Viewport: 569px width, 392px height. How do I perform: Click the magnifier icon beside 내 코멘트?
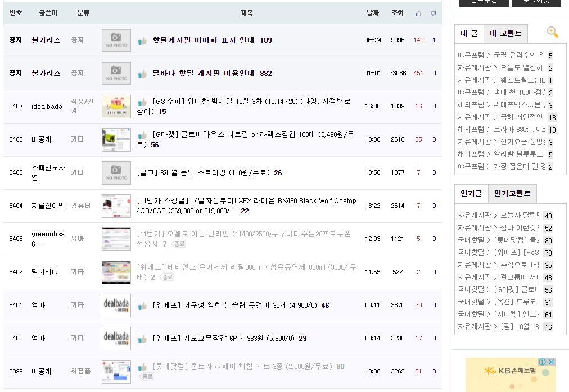(552, 33)
